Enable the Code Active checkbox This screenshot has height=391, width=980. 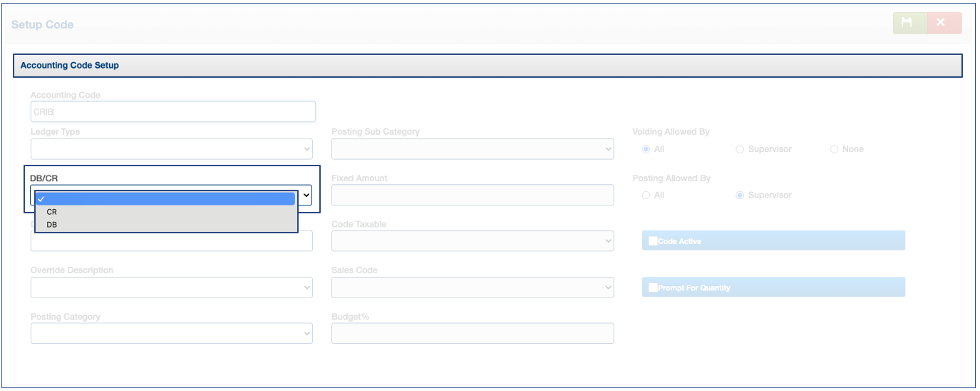click(653, 241)
